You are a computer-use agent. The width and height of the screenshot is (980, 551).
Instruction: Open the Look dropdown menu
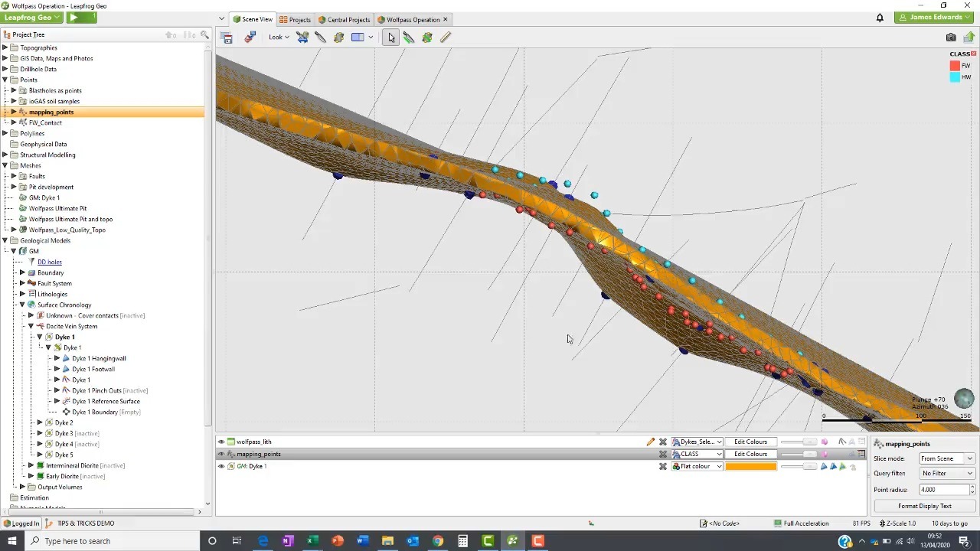[x=279, y=37]
